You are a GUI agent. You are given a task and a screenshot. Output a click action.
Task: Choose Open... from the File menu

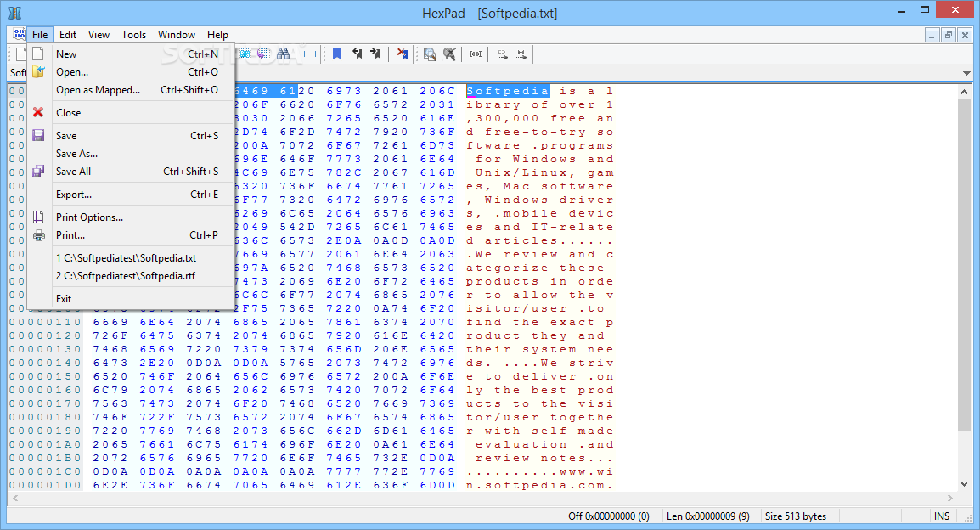132,72
